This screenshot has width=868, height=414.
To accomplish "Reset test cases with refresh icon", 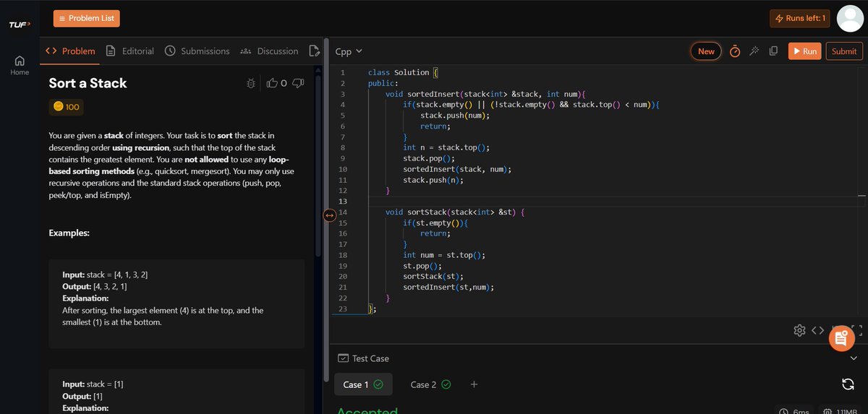I will (x=848, y=384).
